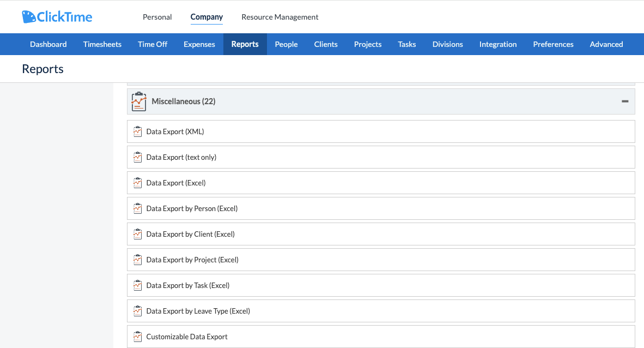Open the Data Export (XML) report

(x=175, y=131)
